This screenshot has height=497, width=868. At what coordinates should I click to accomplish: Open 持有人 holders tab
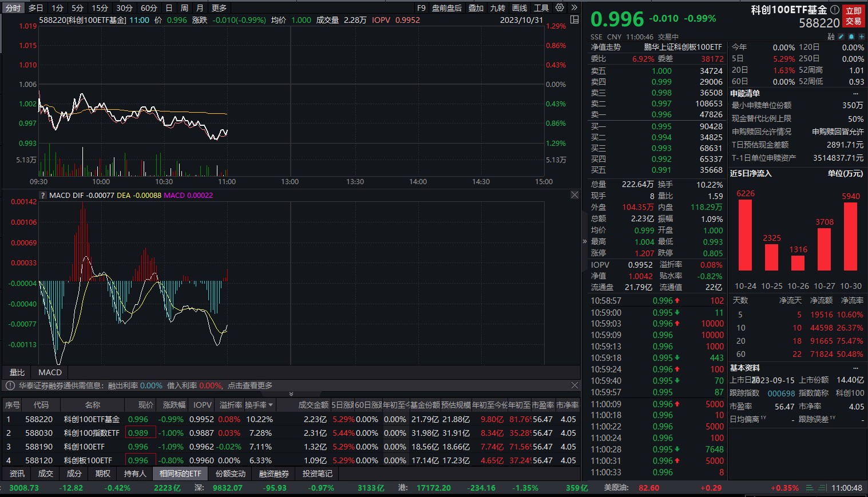(136, 474)
